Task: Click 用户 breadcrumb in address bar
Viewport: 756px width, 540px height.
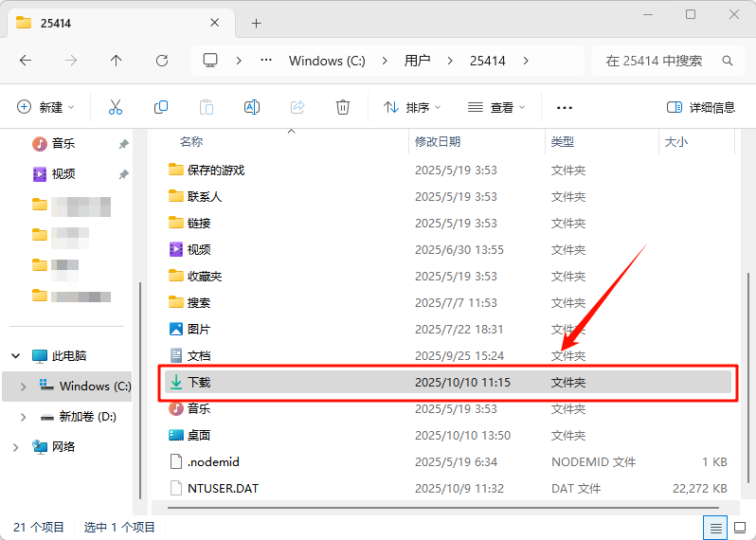Action: [417, 61]
